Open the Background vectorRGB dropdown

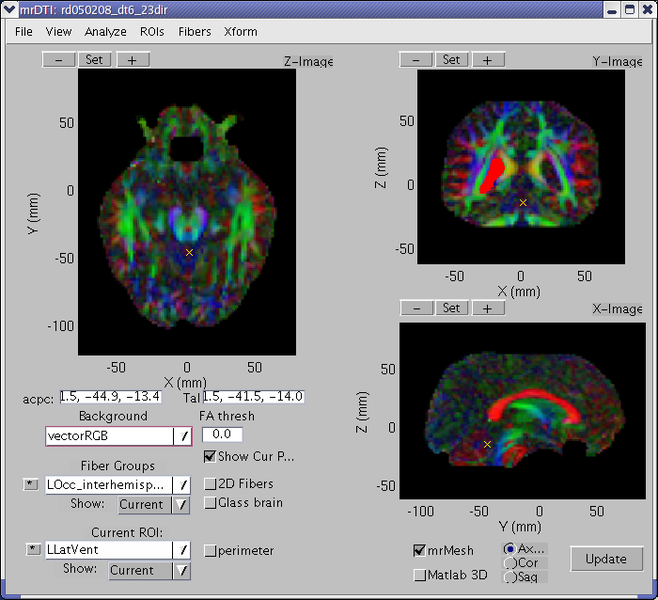183,436
